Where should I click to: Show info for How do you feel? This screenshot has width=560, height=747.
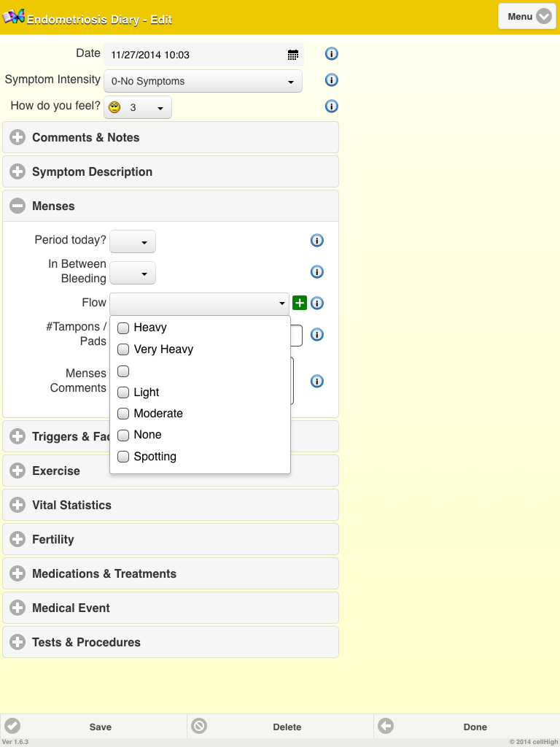coord(332,107)
